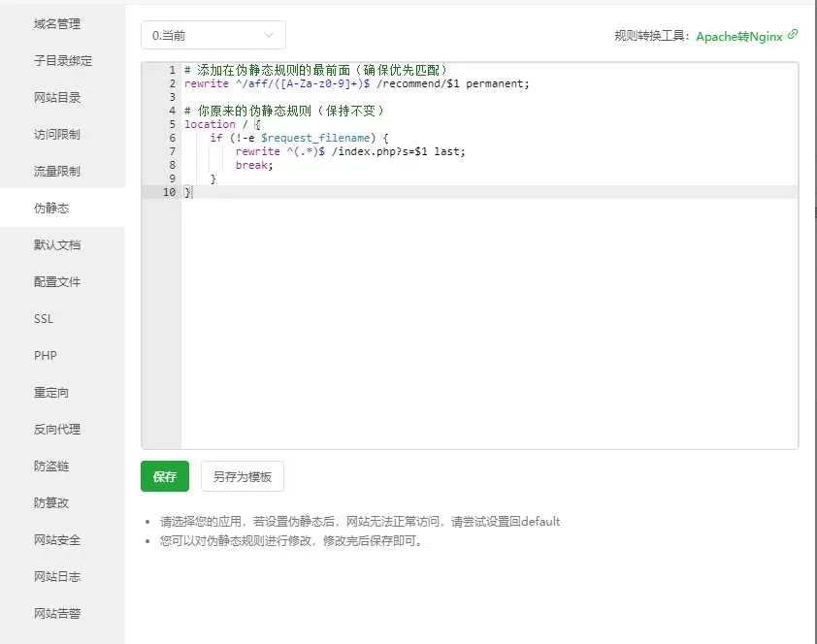The image size is (817, 644).
Task: Click the 'location / {' line
Action: [222, 124]
